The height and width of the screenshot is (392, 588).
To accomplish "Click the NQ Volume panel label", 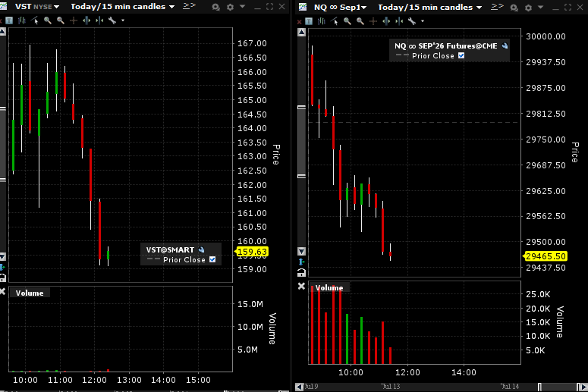I will tap(329, 288).
